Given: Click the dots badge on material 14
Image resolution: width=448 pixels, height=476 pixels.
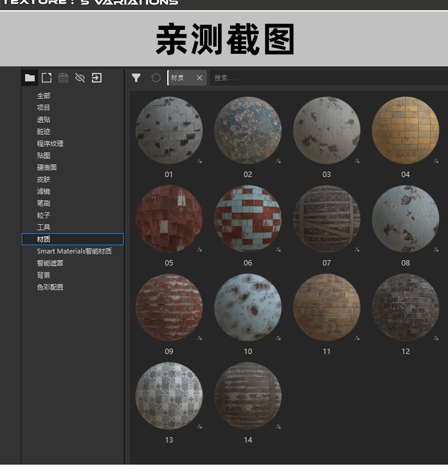Looking at the screenshot, I should [278, 426].
